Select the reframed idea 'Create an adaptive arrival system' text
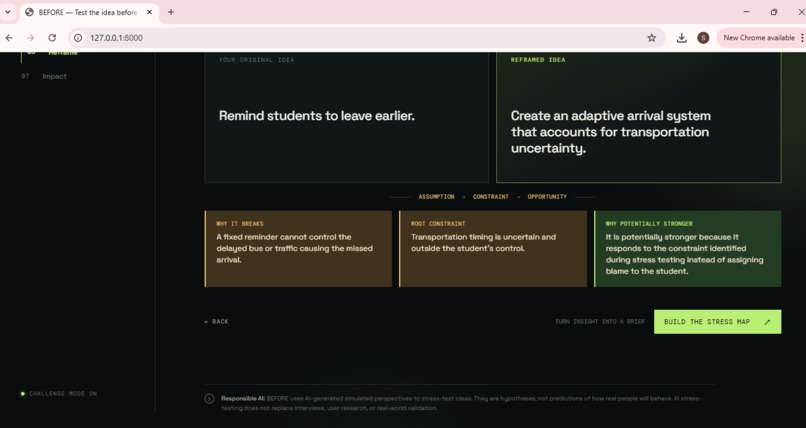The image size is (806, 428). click(611, 132)
